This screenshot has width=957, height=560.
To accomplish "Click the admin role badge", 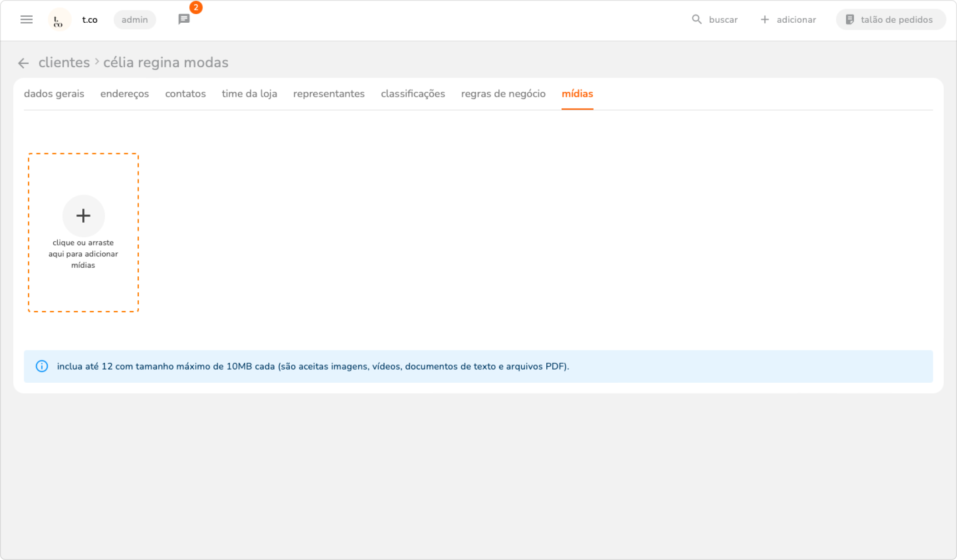I will click(x=135, y=20).
